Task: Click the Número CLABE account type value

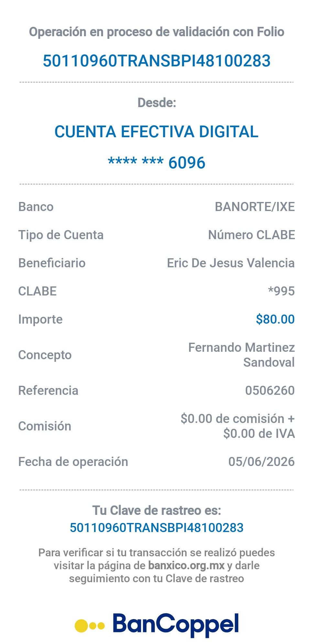Action: (x=252, y=235)
